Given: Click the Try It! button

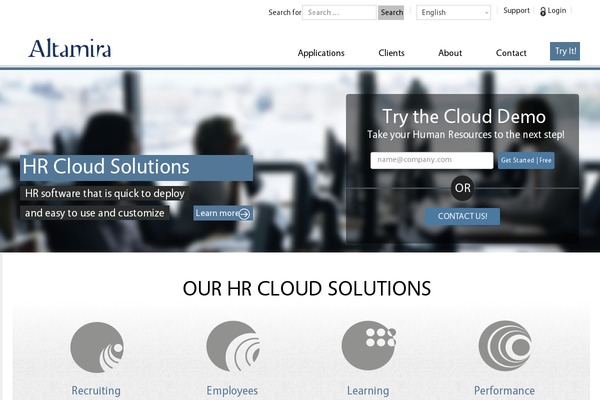Looking at the screenshot, I should (x=565, y=51).
